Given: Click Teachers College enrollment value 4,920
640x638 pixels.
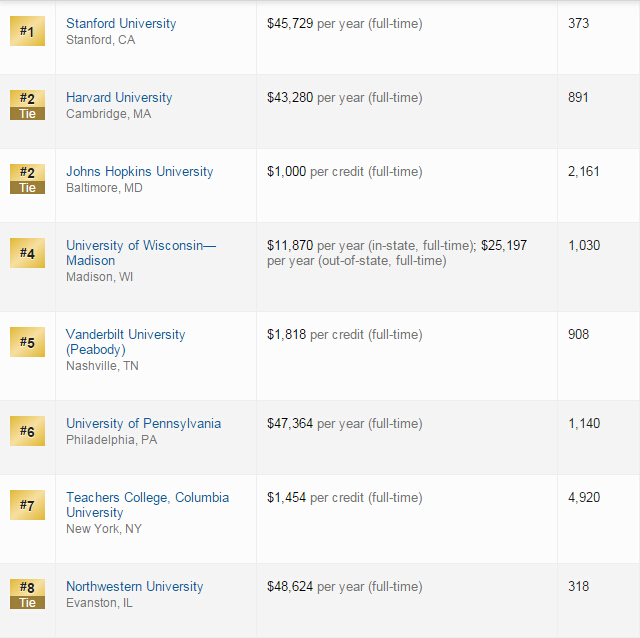Looking at the screenshot, I should tap(584, 498).
